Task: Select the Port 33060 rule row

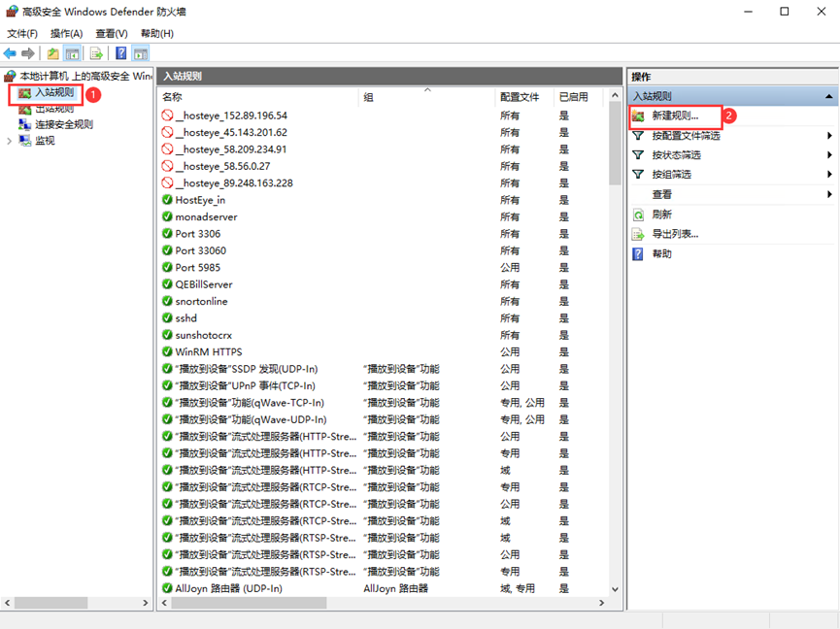Action: (383, 250)
